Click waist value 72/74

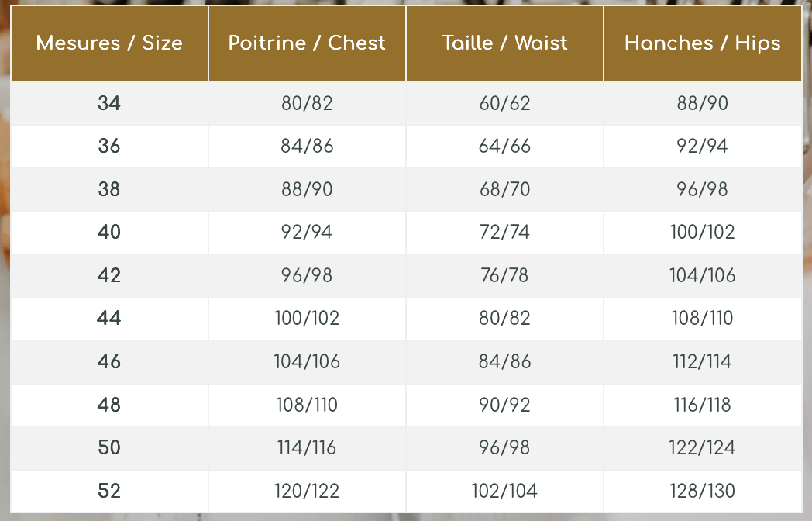click(504, 232)
